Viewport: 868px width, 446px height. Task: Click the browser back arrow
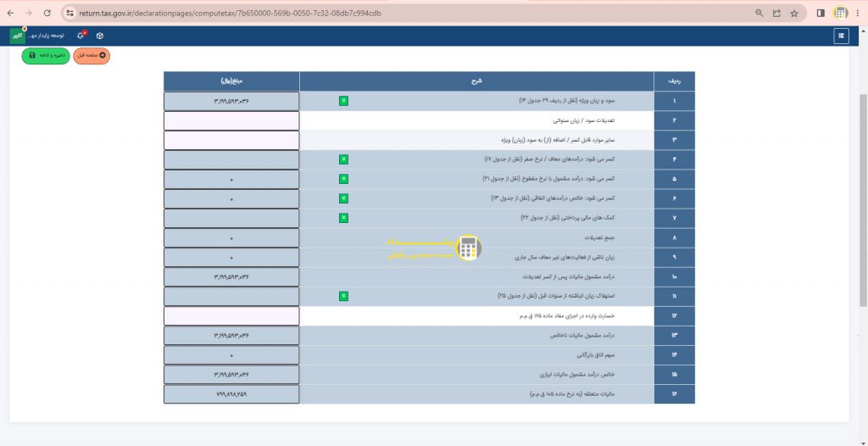click(10, 13)
